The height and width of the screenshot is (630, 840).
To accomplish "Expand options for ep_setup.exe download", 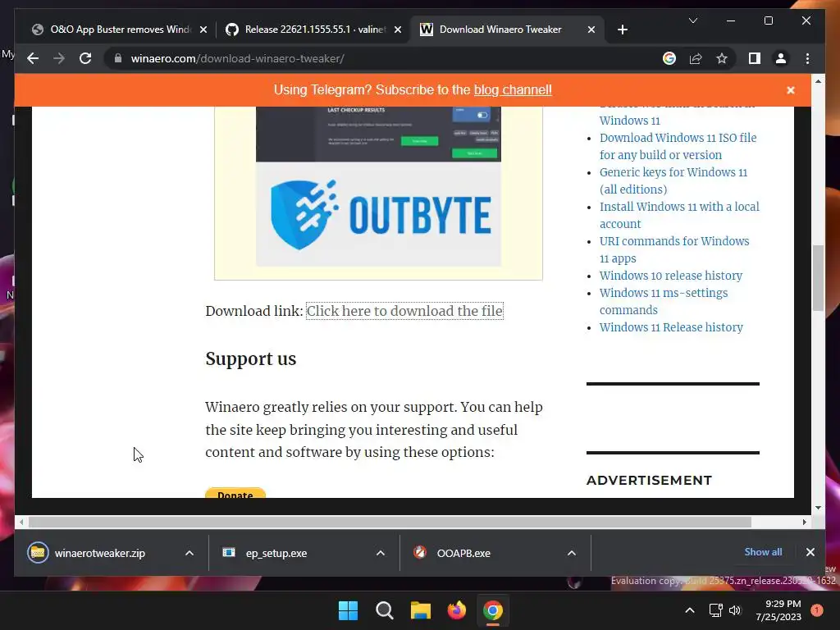I will pos(381,553).
